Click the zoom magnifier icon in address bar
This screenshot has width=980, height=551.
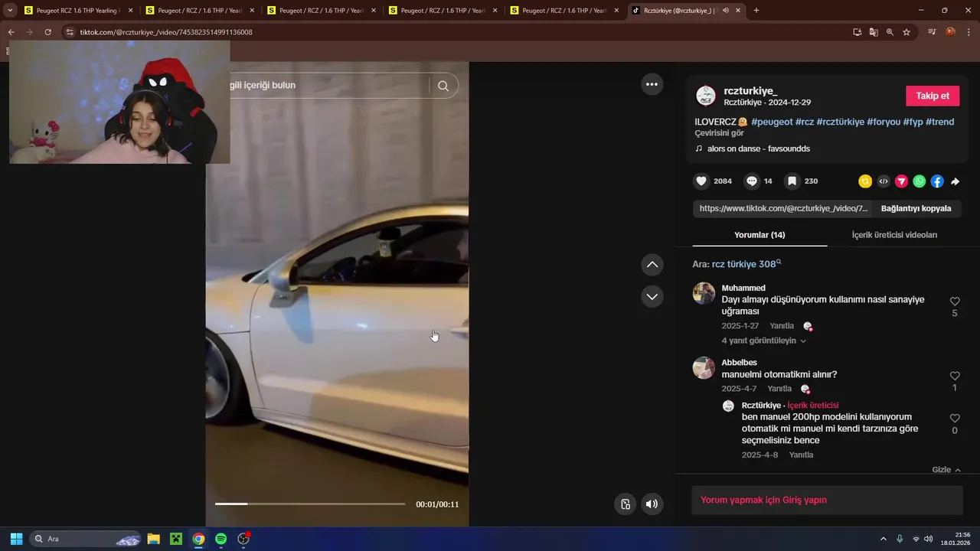(890, 32)
